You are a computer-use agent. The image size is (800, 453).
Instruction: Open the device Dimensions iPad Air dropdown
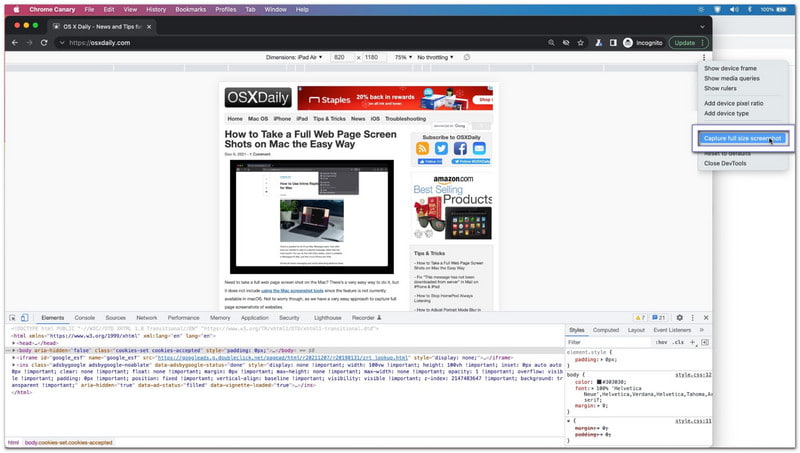pos(294,57)
